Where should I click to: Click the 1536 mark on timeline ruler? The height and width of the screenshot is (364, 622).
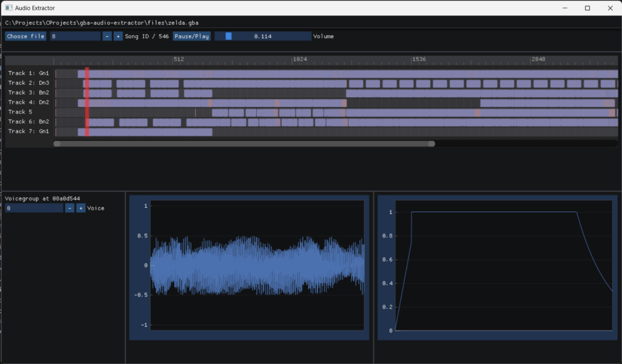419,59
